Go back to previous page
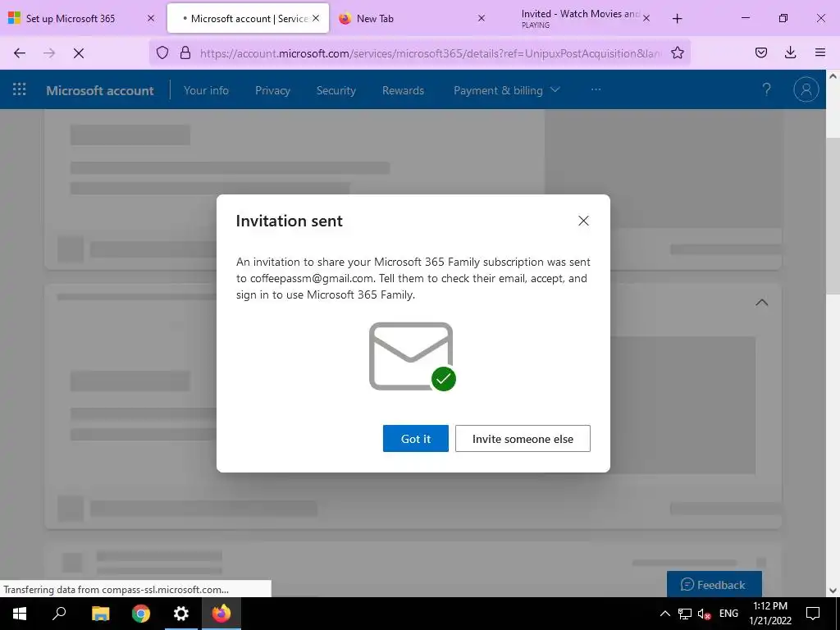Screen dimensions: 840x630 20,52
